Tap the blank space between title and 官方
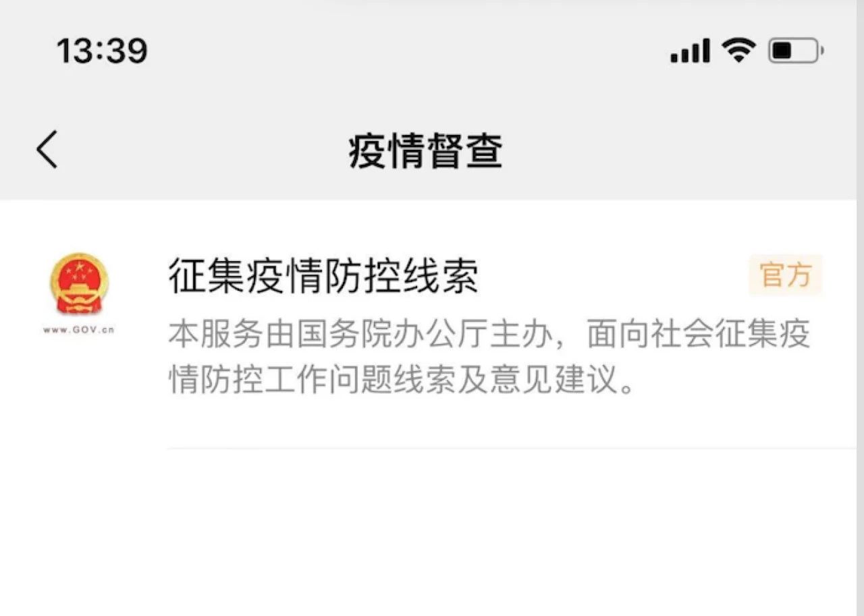The image size is (864, 616). coord(613,275)
